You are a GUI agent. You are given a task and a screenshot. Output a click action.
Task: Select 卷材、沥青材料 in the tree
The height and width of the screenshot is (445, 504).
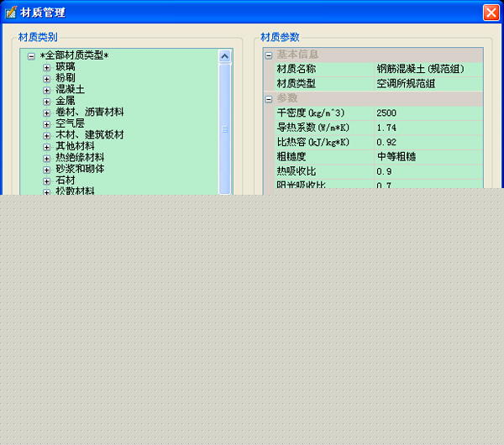coord(90,113)
